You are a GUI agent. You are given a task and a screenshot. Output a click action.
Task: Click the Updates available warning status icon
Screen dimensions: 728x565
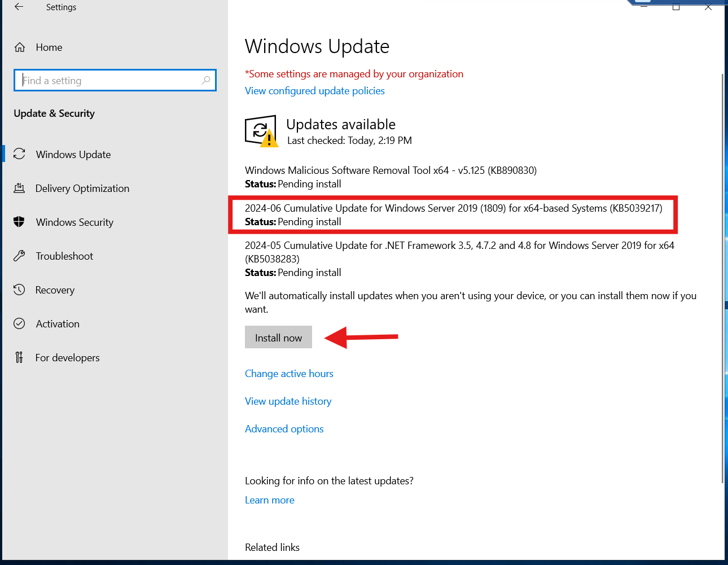261,131
